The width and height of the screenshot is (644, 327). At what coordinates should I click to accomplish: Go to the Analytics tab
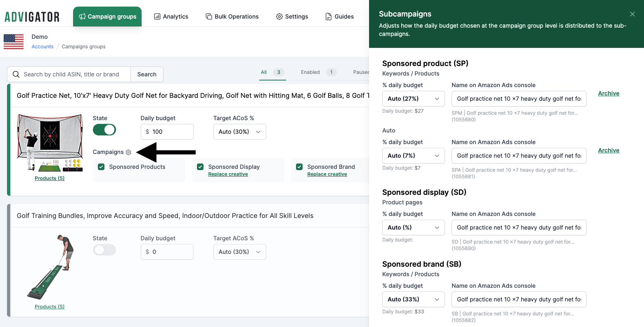[171, 17]
